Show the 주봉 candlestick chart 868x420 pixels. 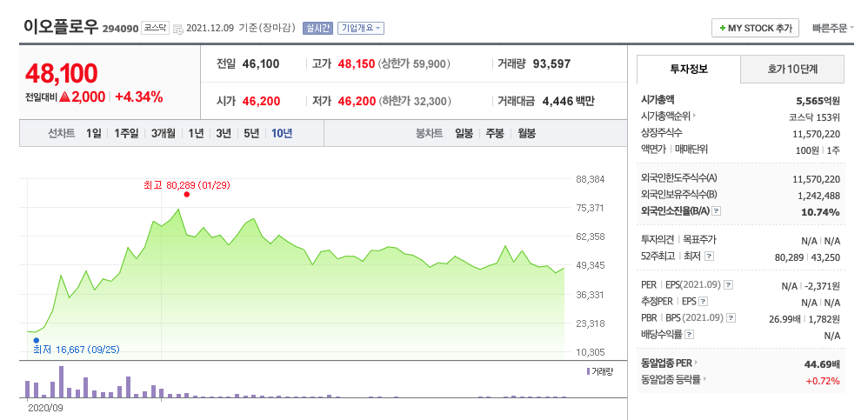click(x=495, y=133)
